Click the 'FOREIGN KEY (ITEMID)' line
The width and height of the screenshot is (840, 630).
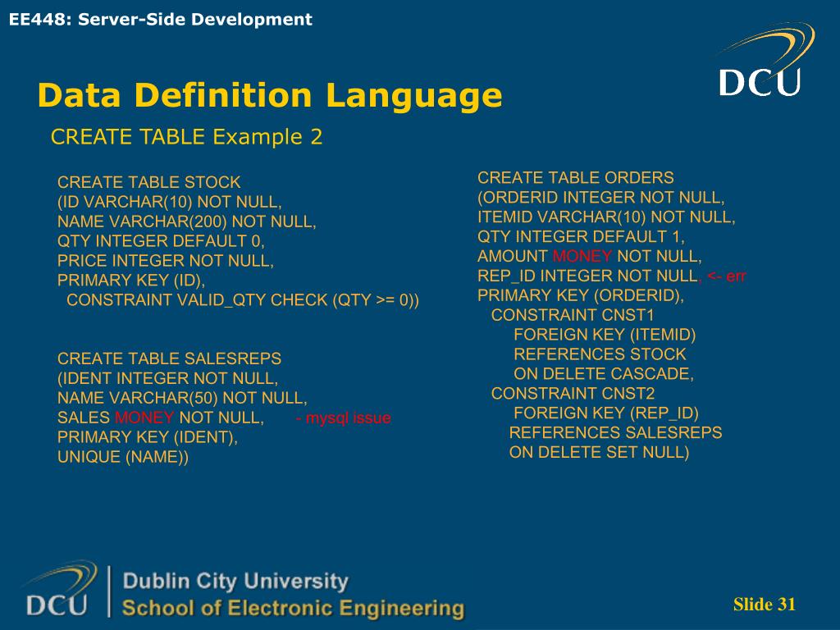[605, 335]
